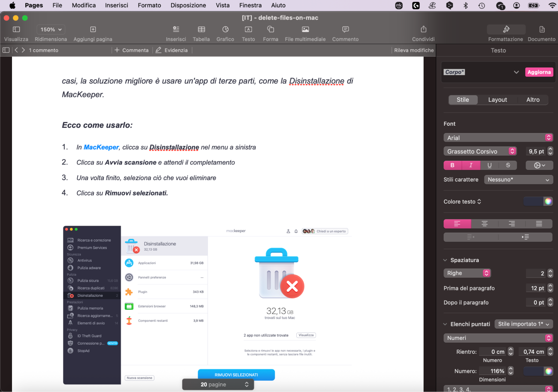Open the 20 pagine page selector

click(x=218, y=384)
